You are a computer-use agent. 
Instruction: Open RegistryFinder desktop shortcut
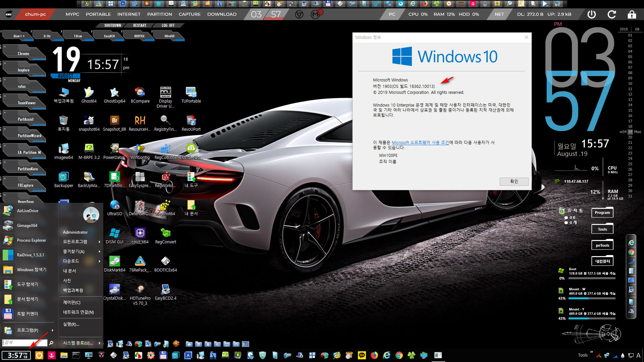pos(165,123)
